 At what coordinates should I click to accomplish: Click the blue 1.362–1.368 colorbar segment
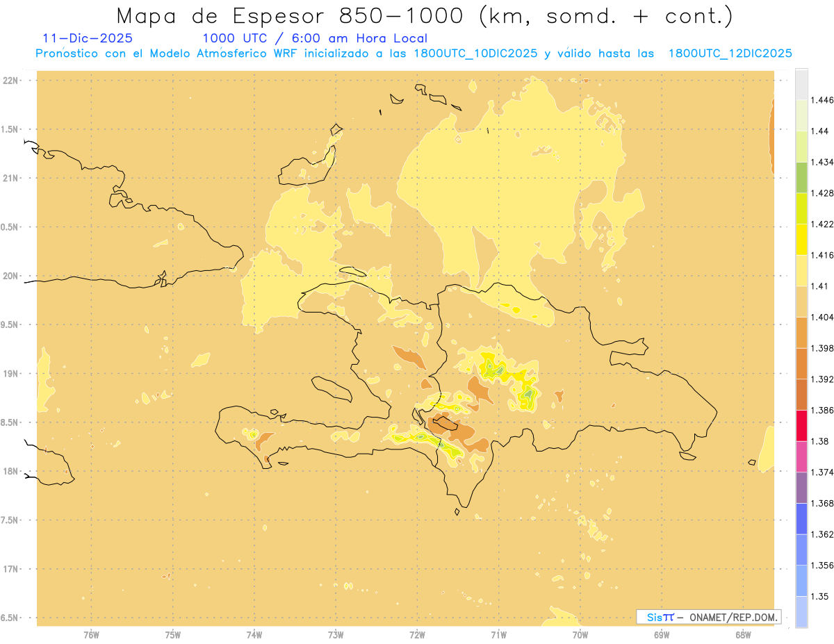[x=801, y=519]
